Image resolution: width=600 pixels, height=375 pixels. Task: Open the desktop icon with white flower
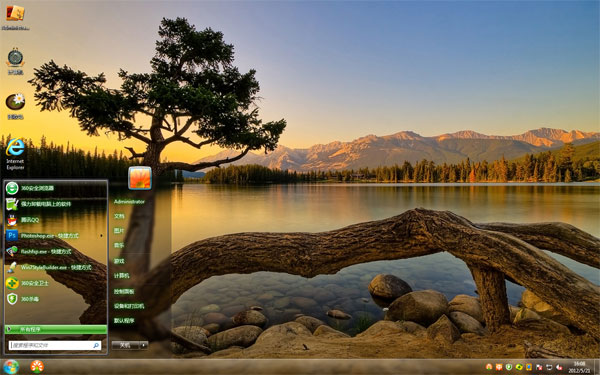[15, 106]
